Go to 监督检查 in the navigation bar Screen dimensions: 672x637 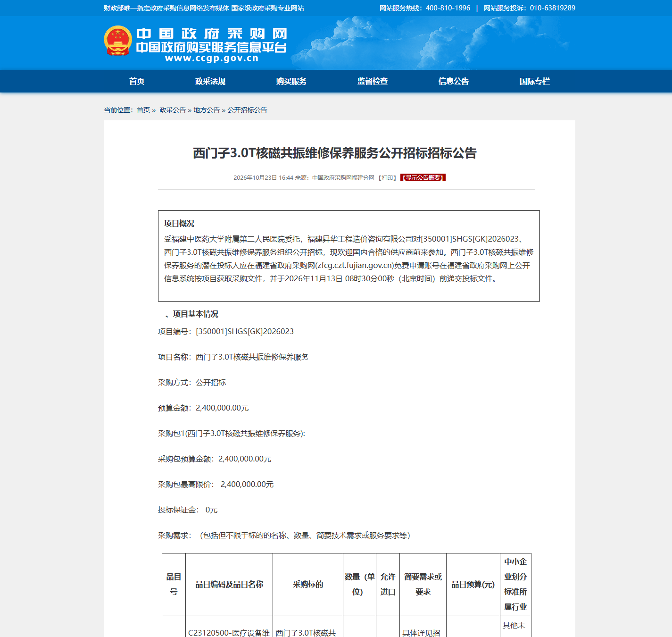pos(373,81)
